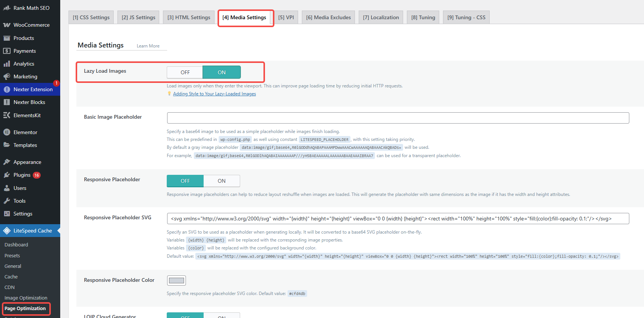This screenshot has height=318, width=644.
Task: Open the Settings menu in sidebar
Action: tap(23, 214)
